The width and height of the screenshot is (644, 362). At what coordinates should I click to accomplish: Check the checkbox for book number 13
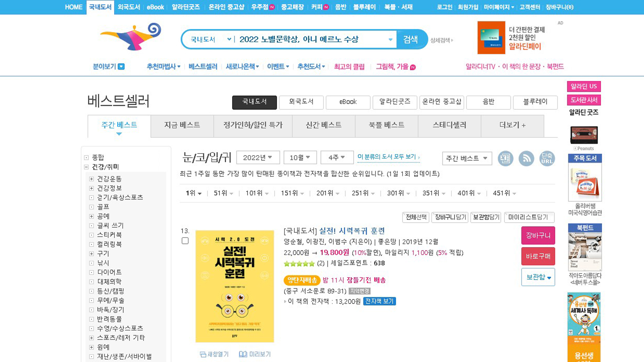click(x=185, y=241)
